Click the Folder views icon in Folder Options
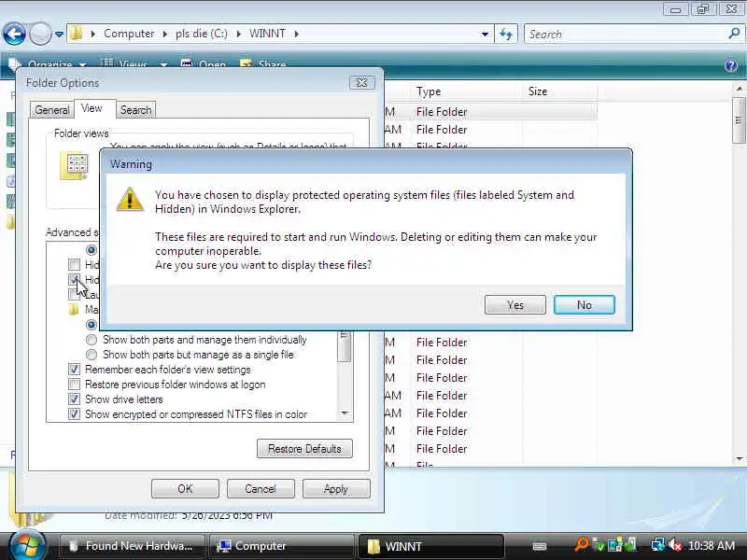Viewport: 747px width, 560px height. coord(75,166)
